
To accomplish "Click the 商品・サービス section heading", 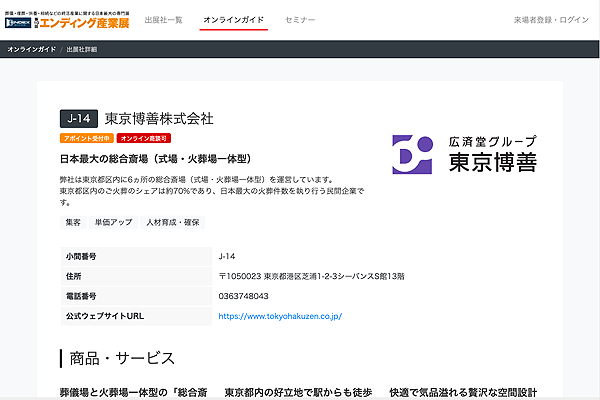I will (122, 359).
